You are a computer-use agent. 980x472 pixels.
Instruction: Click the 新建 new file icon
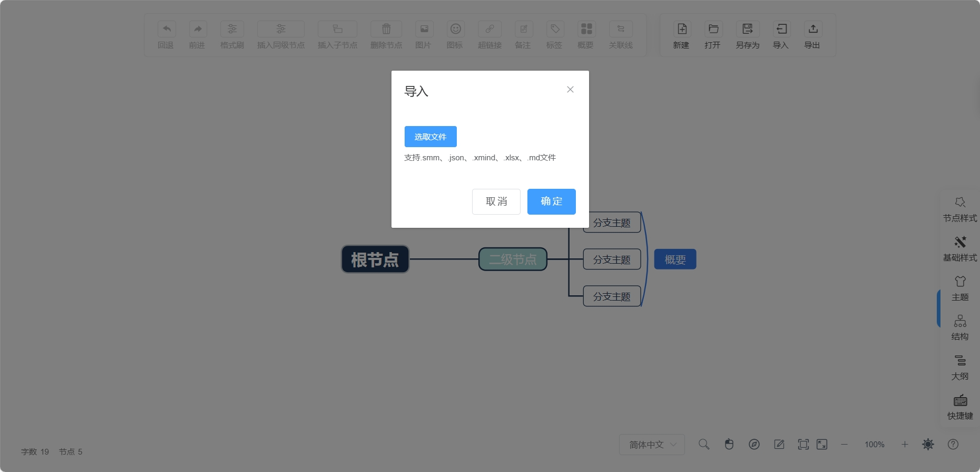(x=682, y=29)
